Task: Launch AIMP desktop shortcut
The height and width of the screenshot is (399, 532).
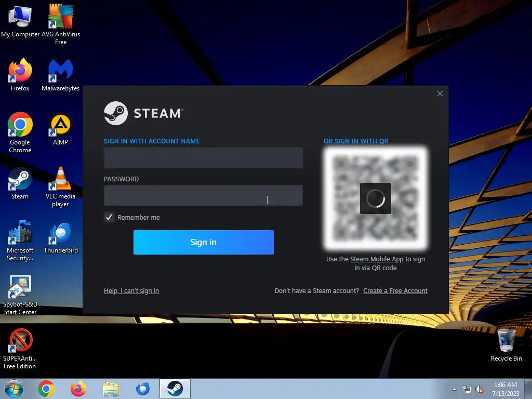Action: pyautogui.click(x=61, y=129)
